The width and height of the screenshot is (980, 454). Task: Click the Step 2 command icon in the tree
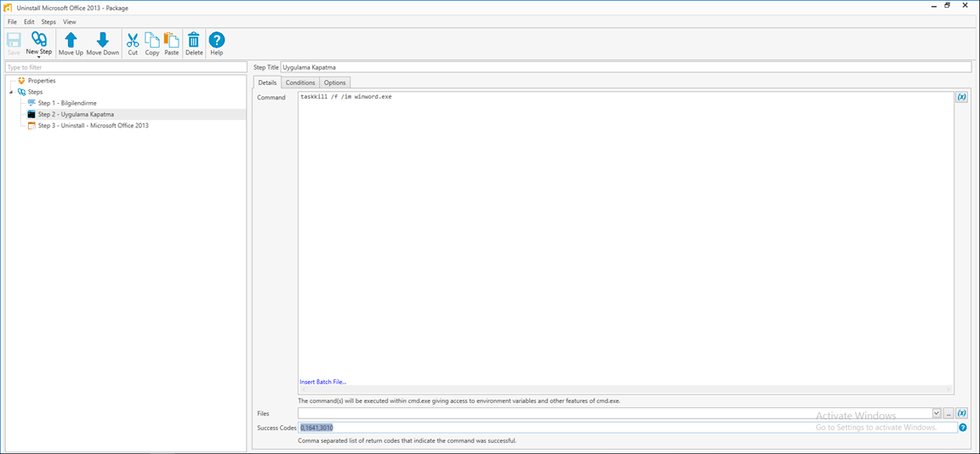coord(31,114)
